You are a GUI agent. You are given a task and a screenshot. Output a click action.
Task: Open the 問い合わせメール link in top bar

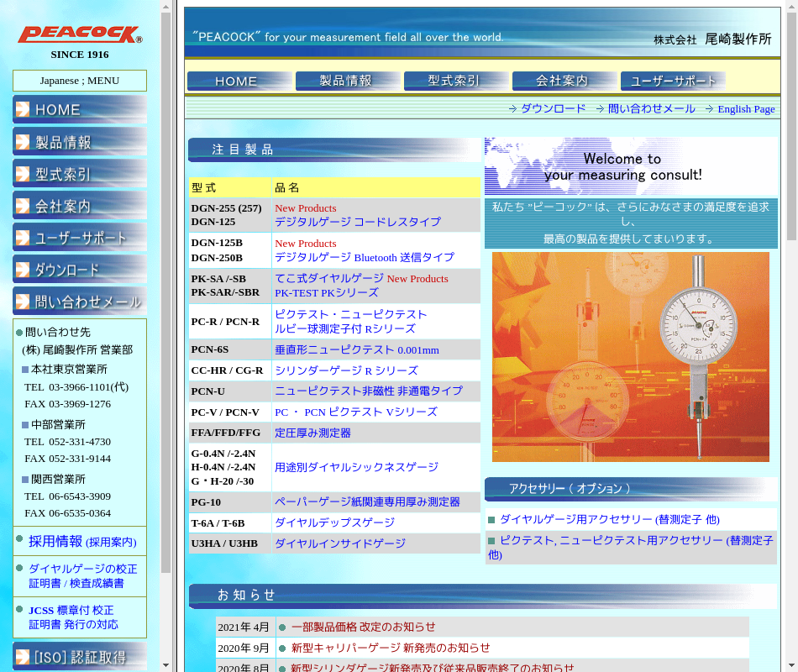pyautogui.click(x=651, y=109)
